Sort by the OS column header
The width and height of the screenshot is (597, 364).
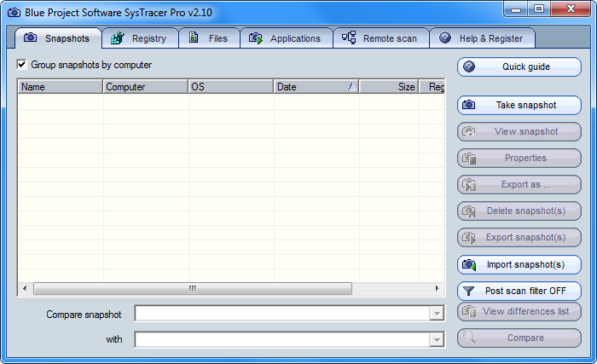coord(231,87)
